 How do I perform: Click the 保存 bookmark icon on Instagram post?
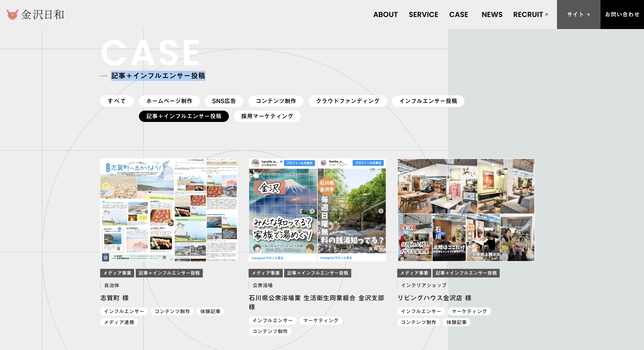pyautogui.click(x=382, y=248)
